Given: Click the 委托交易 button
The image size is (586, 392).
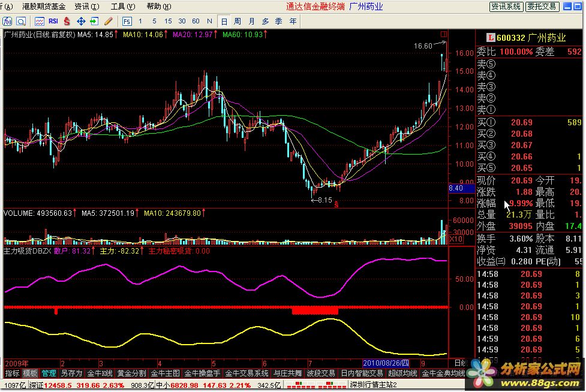Looking at the screenshot, I should (542, 7).
